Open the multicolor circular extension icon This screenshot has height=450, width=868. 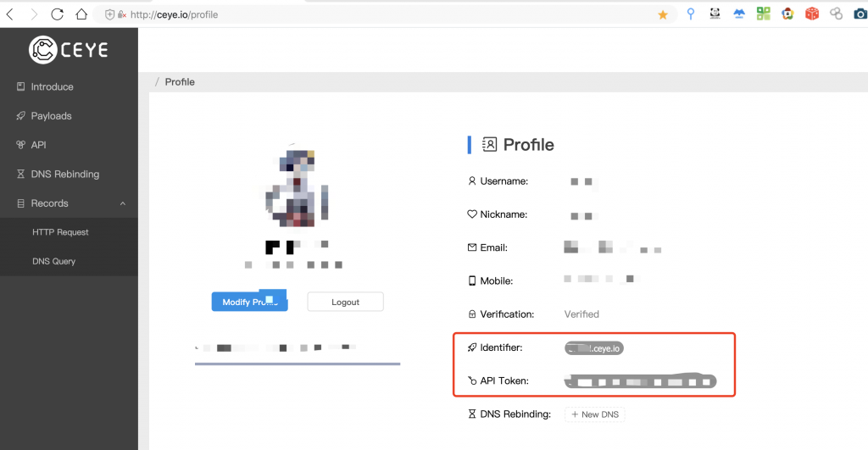787,14
